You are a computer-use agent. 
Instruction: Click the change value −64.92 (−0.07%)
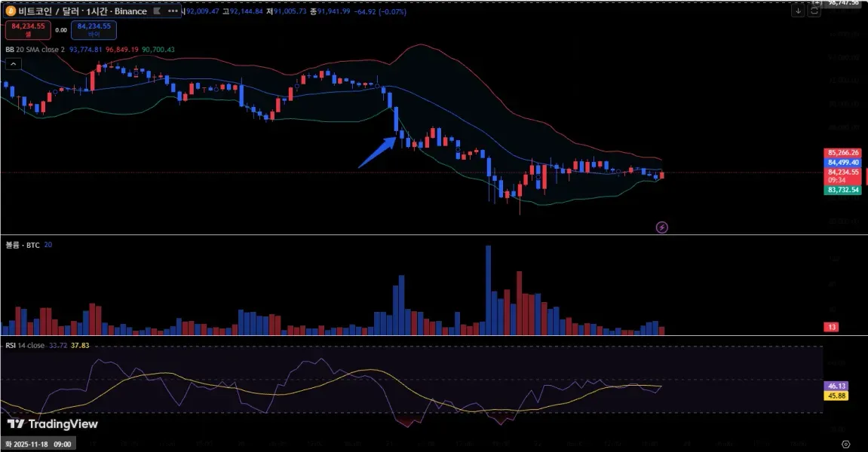click(x=382, y=11)
